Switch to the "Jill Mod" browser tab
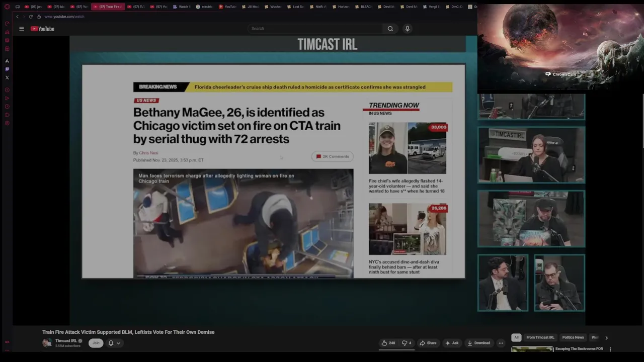The width and height of the screenshot is (644, 362). 250,7
